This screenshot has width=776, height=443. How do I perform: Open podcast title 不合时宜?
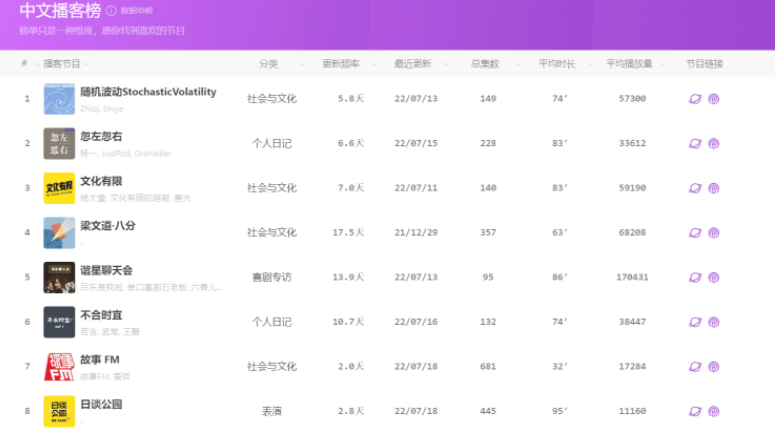tap(101, 315)
